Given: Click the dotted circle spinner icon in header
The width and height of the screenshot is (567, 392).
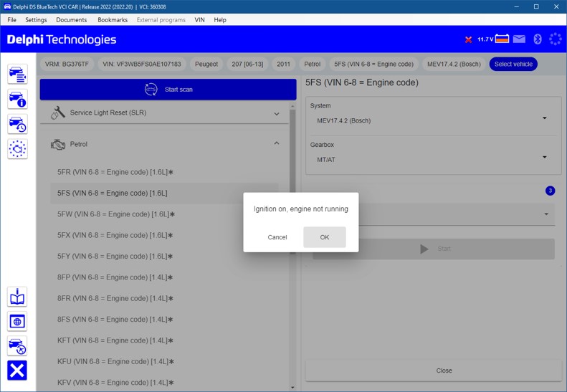Looking at the screenshot, I should pyautogui.click(x=555, y=39).
